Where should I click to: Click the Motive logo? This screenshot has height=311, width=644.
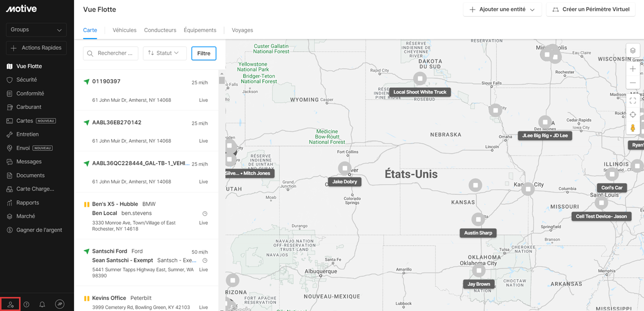point(21,9)
